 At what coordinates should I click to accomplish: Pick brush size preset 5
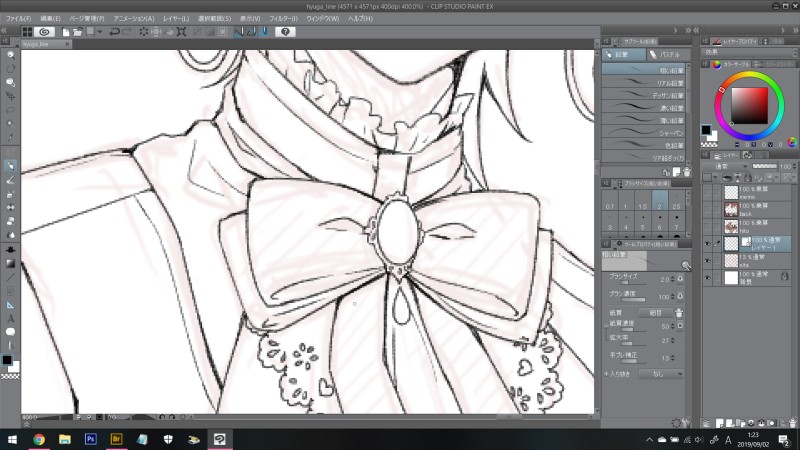(642, 222)
